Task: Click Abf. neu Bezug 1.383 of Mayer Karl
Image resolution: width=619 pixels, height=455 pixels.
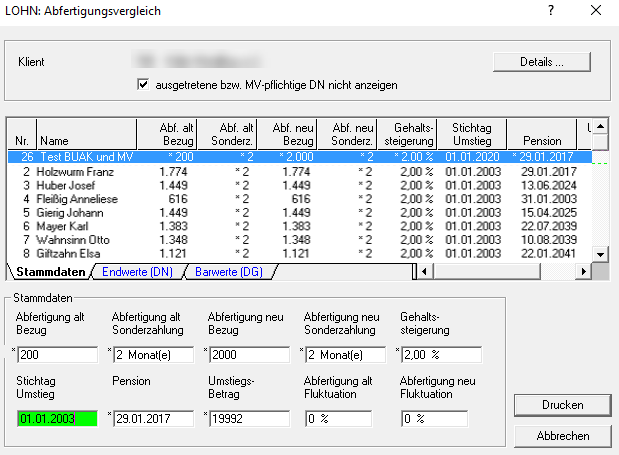Action: 296,226
